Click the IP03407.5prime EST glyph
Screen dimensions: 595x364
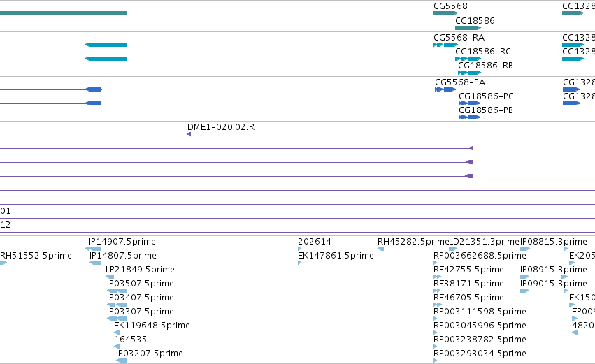click(117, 305)
